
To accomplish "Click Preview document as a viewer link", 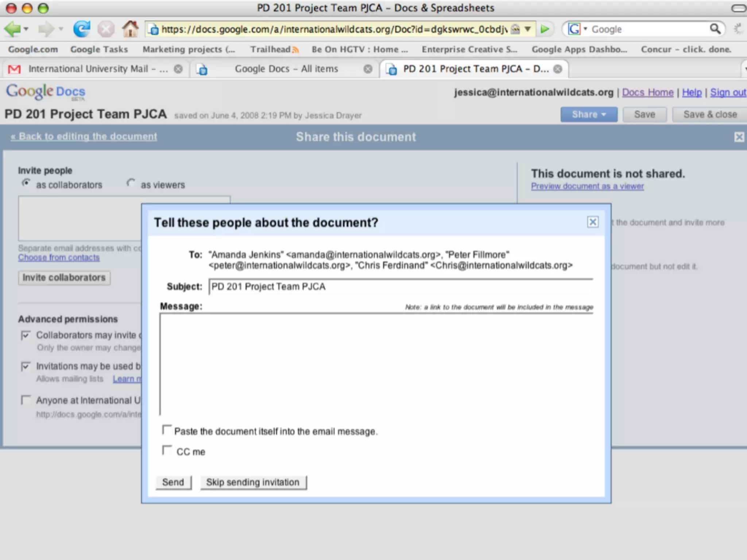I will coord(587,186).
